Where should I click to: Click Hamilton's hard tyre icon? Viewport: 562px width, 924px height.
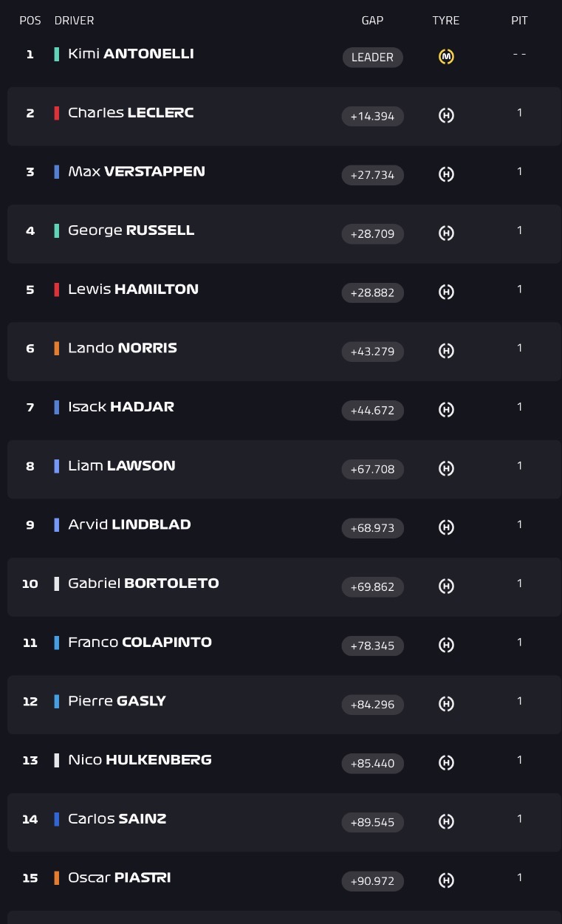446,292
